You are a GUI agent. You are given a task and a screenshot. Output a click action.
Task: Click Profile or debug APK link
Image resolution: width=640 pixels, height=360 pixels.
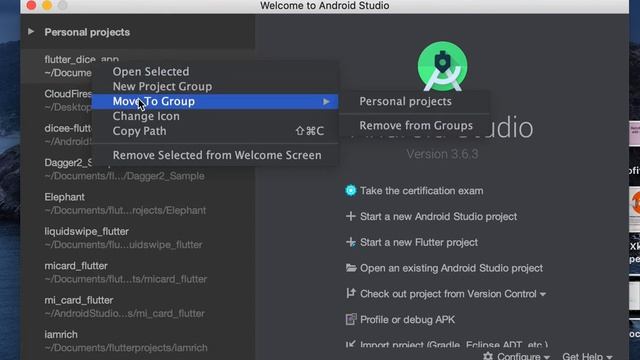[x=407, y=320]
